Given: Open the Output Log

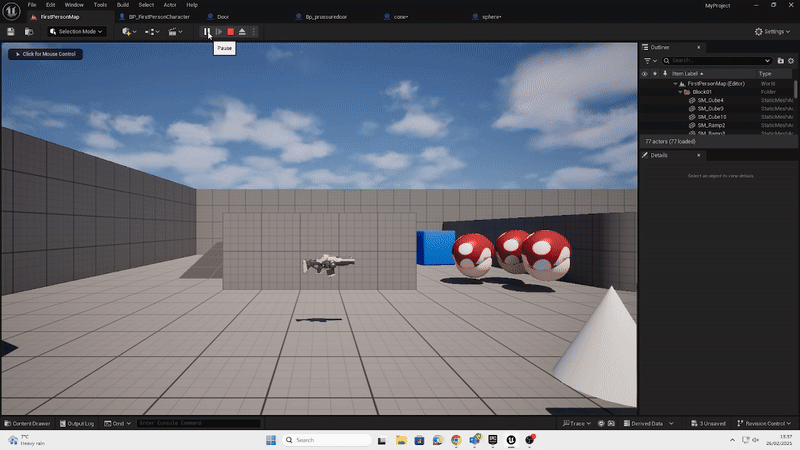Looking at the screenshot, I should coord(77,423).
